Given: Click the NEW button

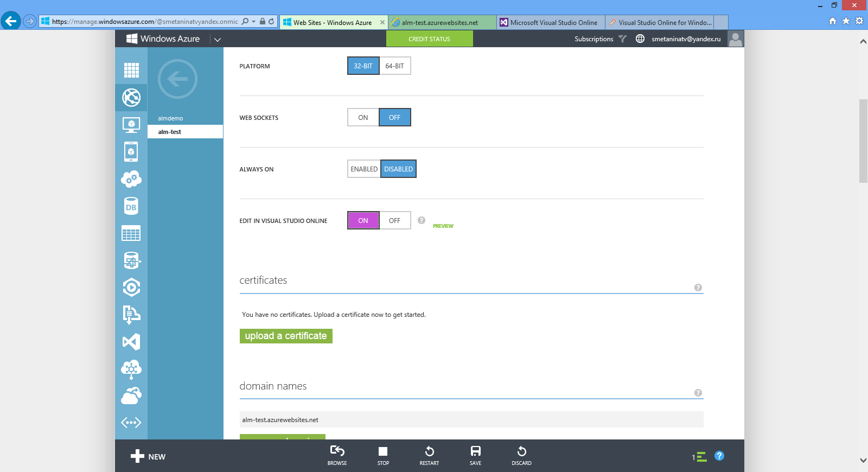Looking at the screenshot, I should tap(148, 456).
